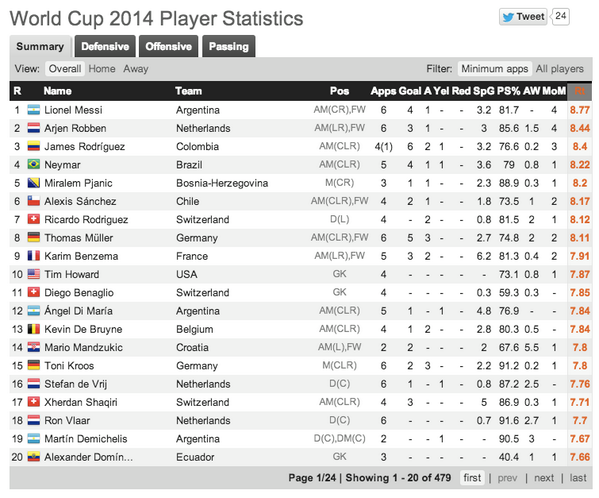
Task: Click USA flag next to Tim Howard
Action: point(34,274)
